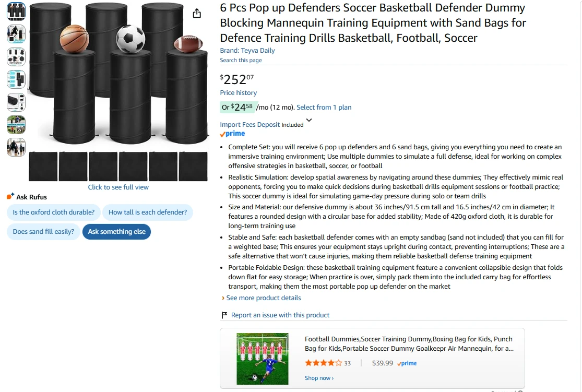Select the sixth thumbnail with the soccer field

tap(16, 125)
